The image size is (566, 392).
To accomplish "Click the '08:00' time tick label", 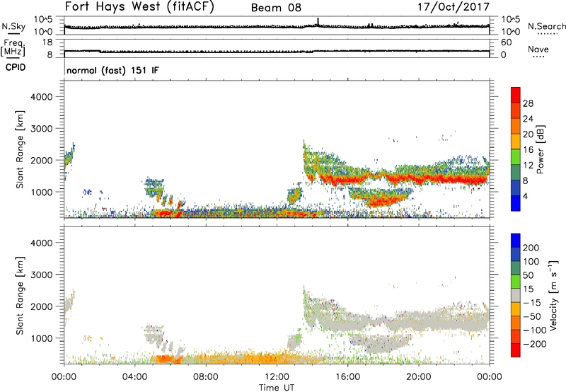I will 206,377.
